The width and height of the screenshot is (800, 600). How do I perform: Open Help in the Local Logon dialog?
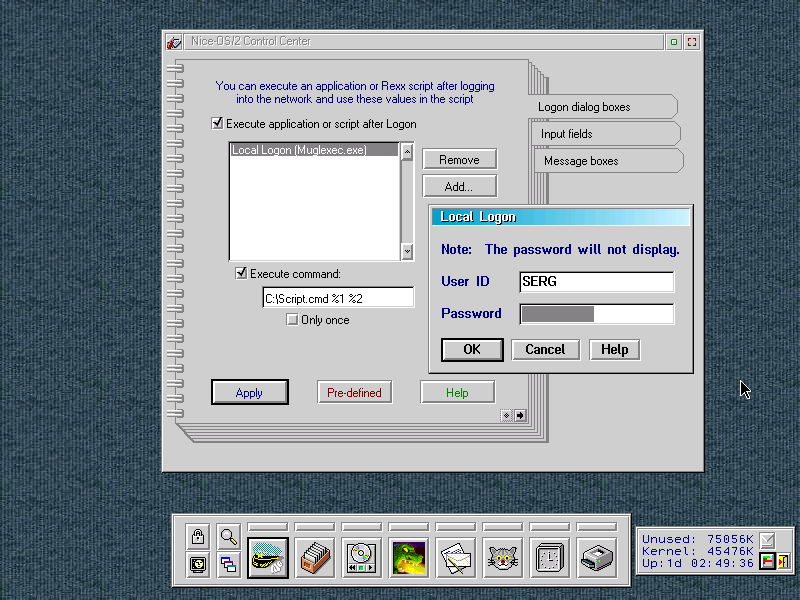(x=614, y=349)
